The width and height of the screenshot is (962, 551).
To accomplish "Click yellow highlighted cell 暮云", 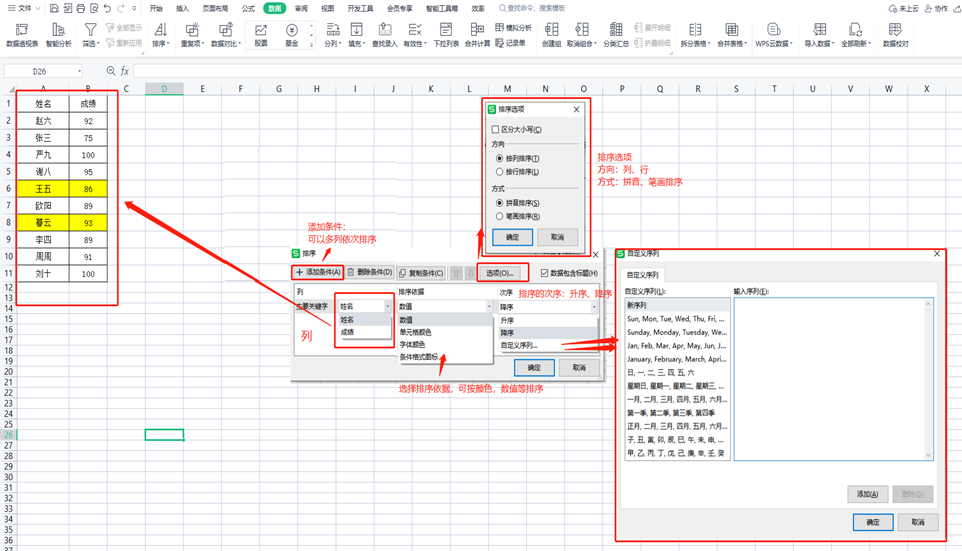I will (44, 223).
